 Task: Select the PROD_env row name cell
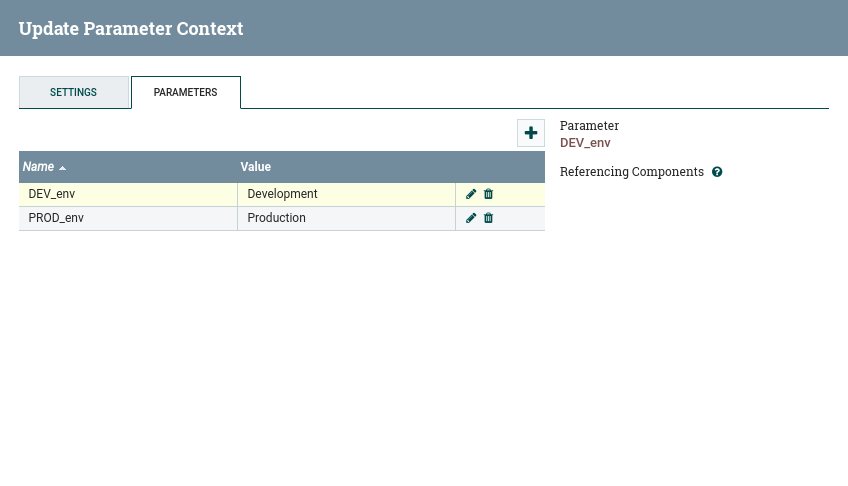click(x=128, y=218)
